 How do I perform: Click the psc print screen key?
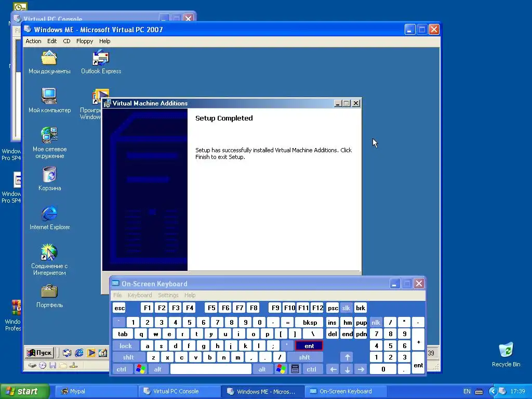coord(332,308)
